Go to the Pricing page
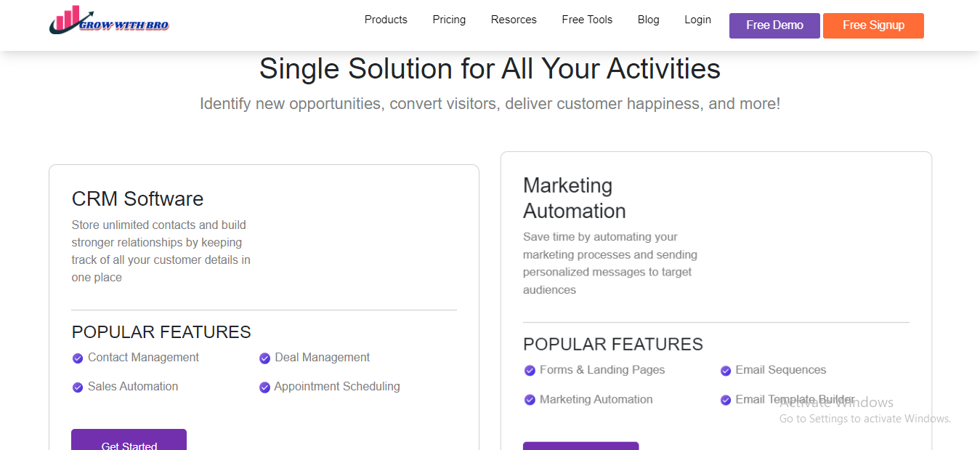Image resolution: width=980 pixels, height=450 pixels. (449, 20)
